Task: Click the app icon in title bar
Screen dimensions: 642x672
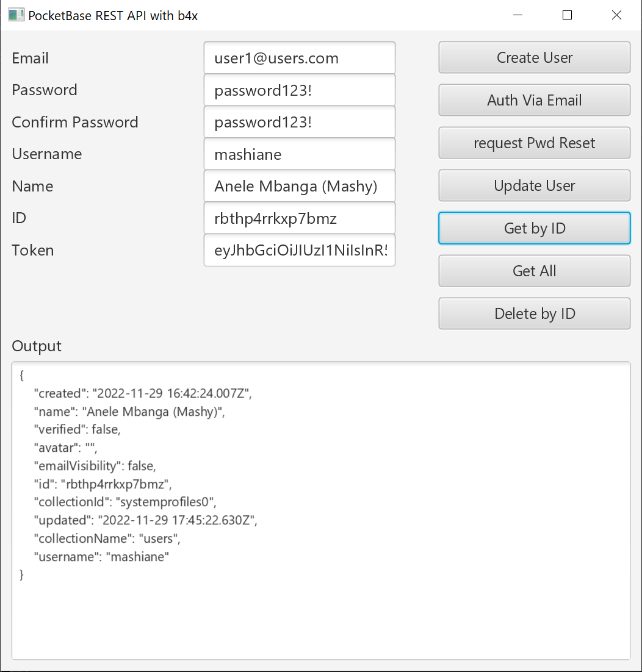Action: coord(16,15)
